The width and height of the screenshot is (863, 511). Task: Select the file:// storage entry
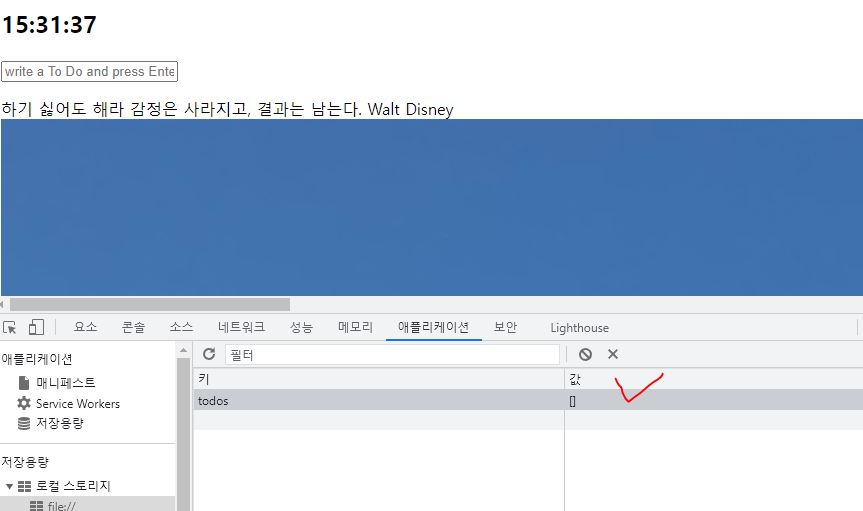pyautogui.click(x=62, y=505)
